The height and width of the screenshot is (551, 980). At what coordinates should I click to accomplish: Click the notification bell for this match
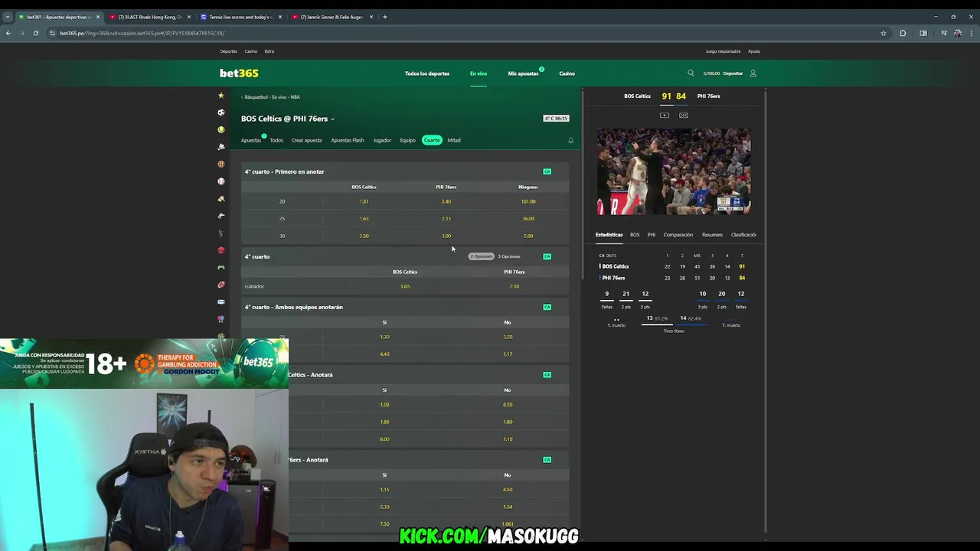point(570,140)
